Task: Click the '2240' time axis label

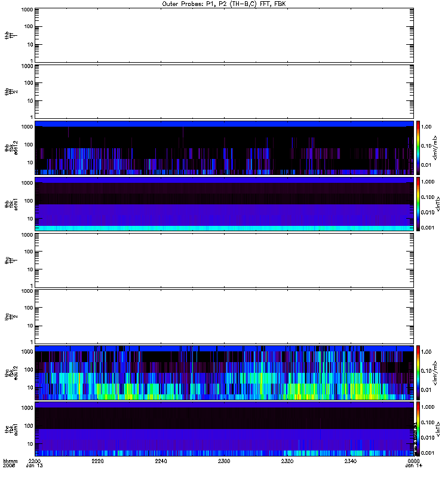Action: (161, 461)
